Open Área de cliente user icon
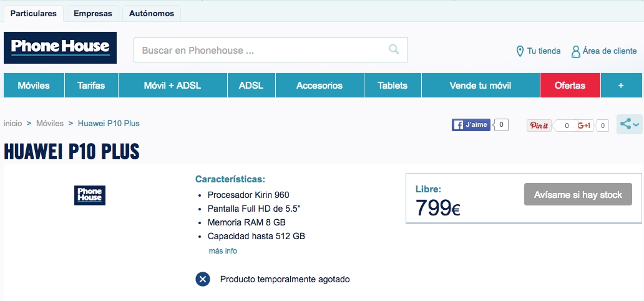The width and height of the screenshot is (644, 301). [x=576, y=51]
